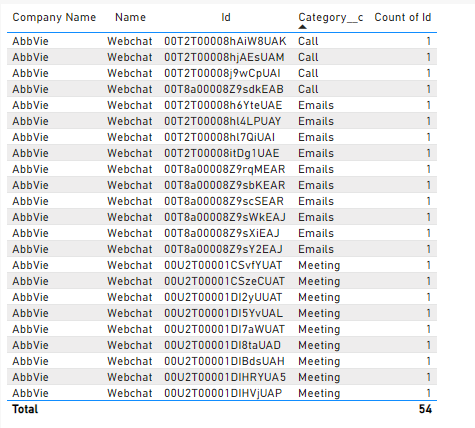The height and width of the screenshot is (428, 475).
Task: Click the Category__c column header
Action: pyautogui.click(x=330, y=17)
